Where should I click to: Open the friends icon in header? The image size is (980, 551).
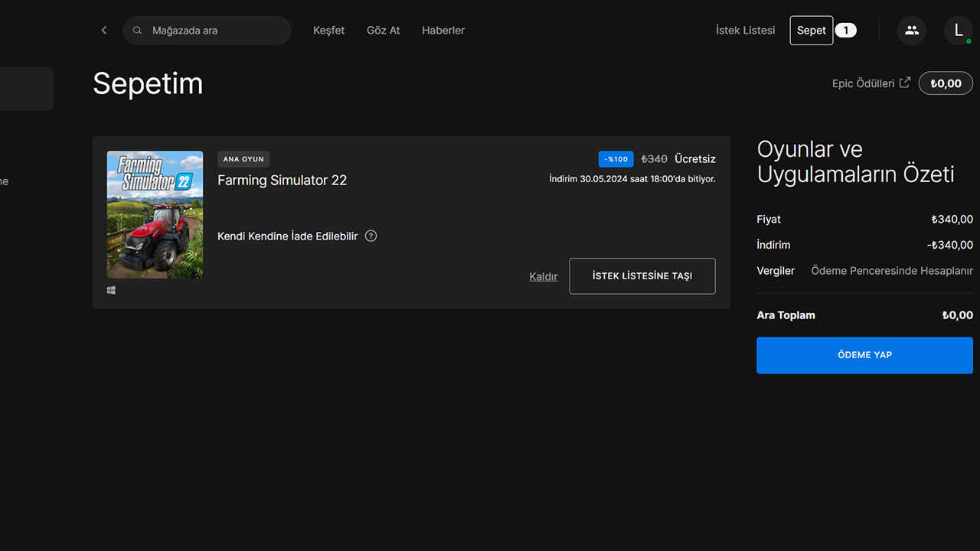pos(911,31)
